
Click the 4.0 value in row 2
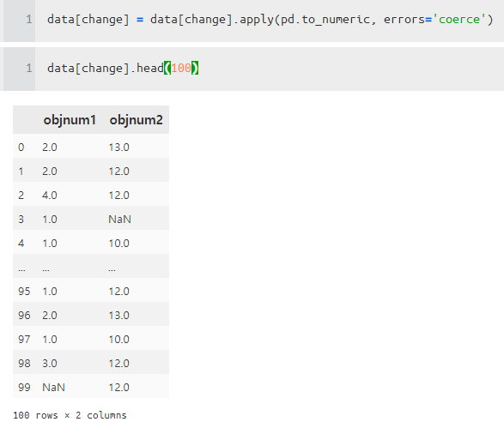pyautogui.click(x=50, y=196)
